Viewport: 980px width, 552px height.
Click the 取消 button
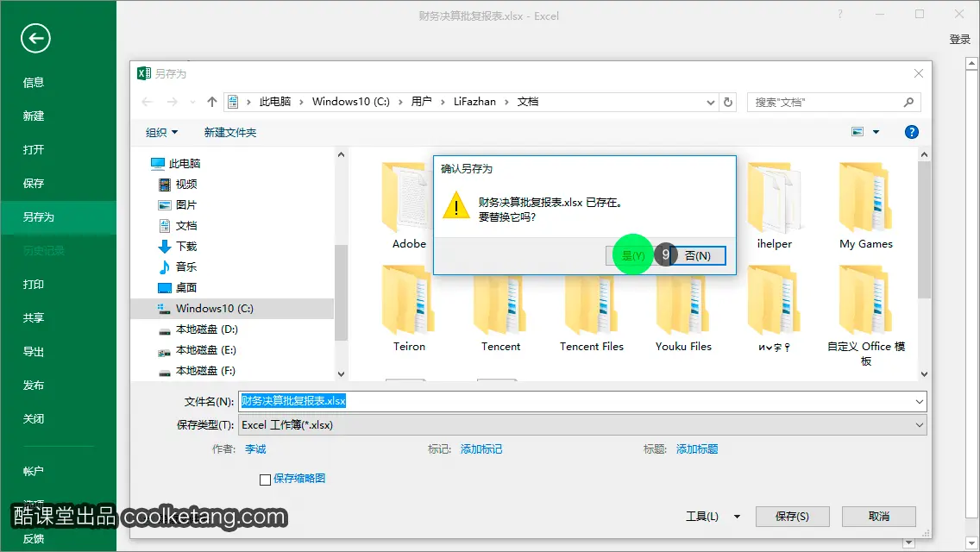(879, 517)
